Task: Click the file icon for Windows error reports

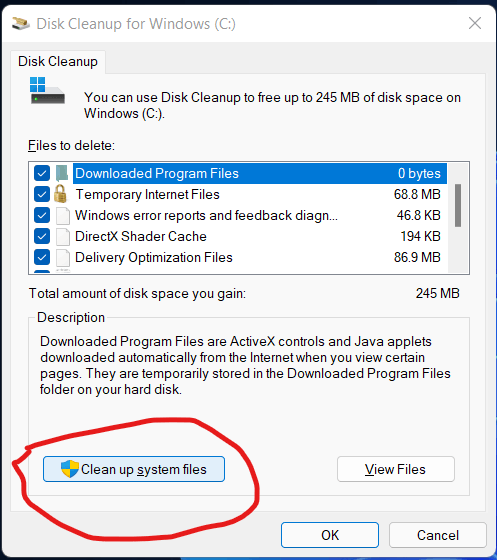Action: (x=63, y=216)
